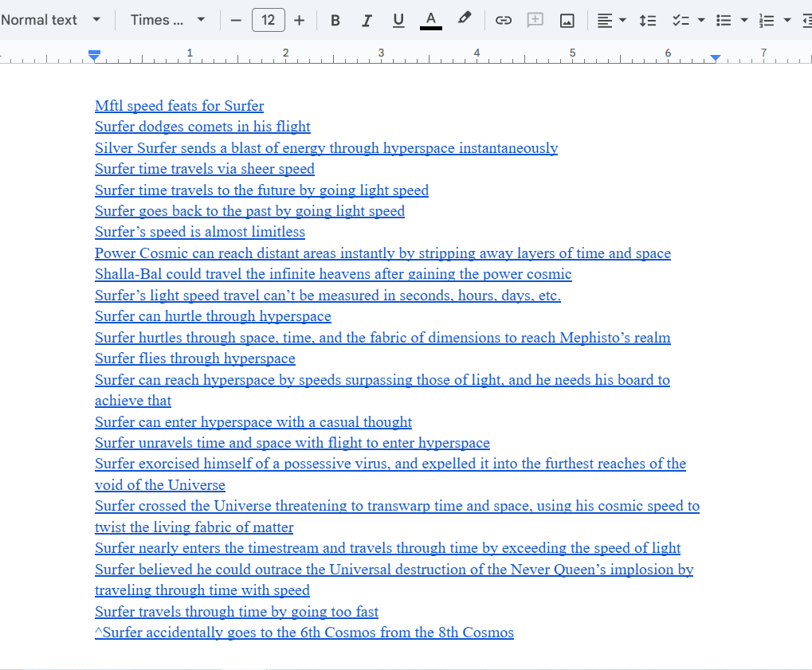
Task: Click the font size field showing 12
Action: tap(269, 20)
